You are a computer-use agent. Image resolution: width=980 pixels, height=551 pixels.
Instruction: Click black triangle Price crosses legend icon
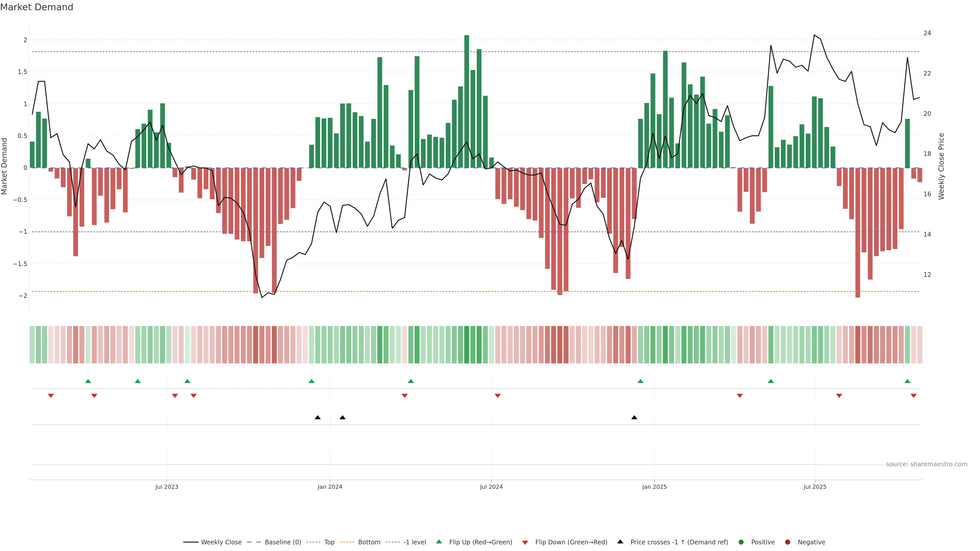coord(620,542)
